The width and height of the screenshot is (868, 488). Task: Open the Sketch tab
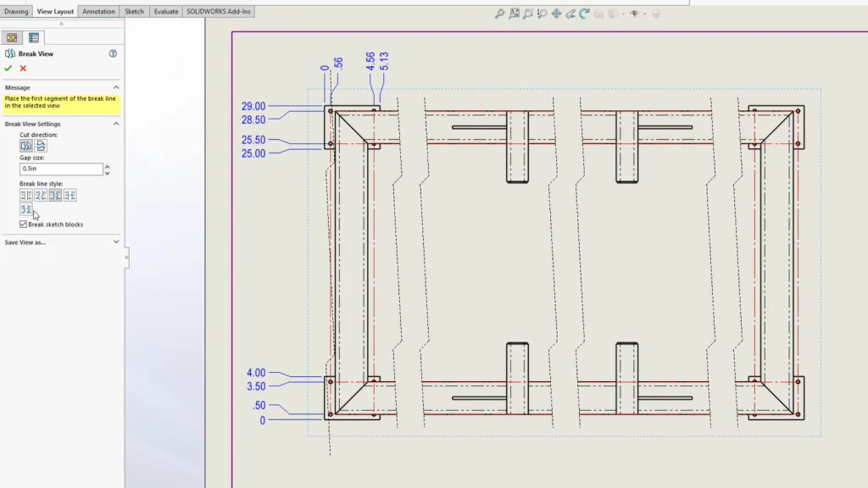tap(134, 12)
